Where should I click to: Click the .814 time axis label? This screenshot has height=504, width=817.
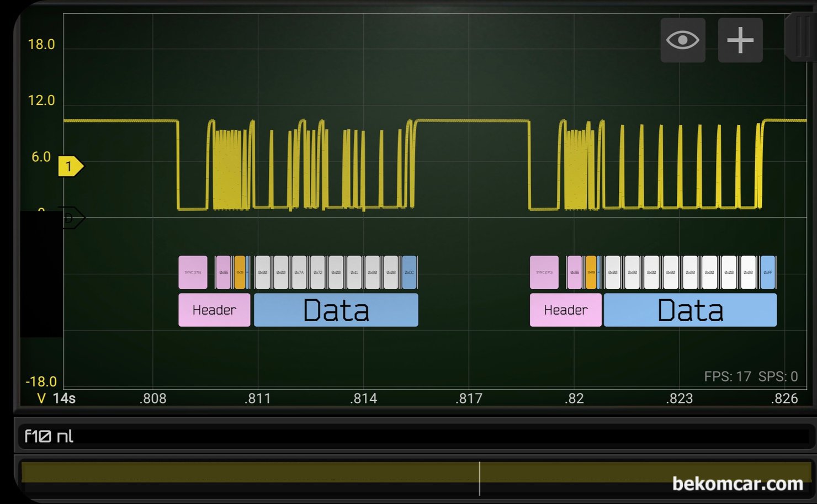[x=363, y=399]
